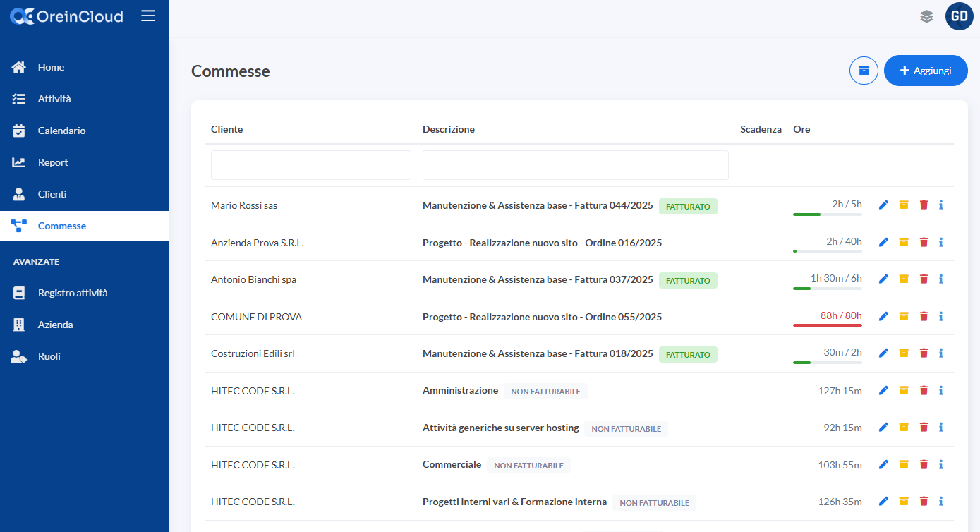Click the COMUNE DI PROVA red hours progress bar

[827, 325]
